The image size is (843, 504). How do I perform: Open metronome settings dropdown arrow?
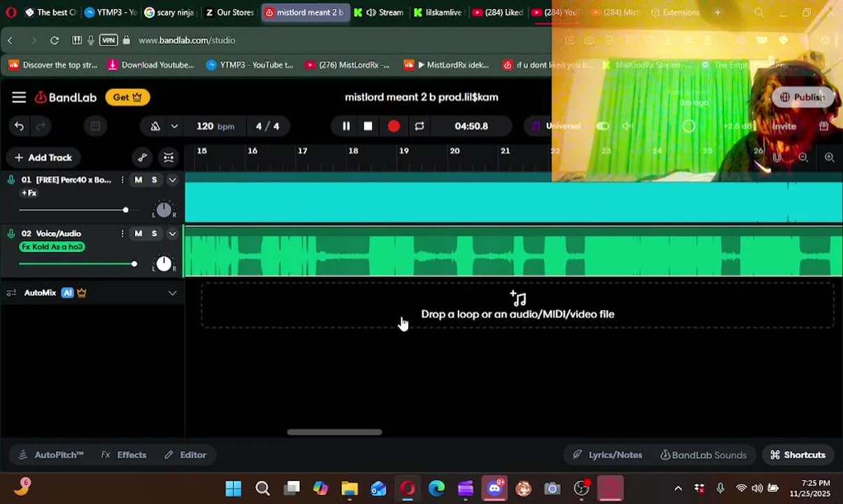(x=174, y=126)
